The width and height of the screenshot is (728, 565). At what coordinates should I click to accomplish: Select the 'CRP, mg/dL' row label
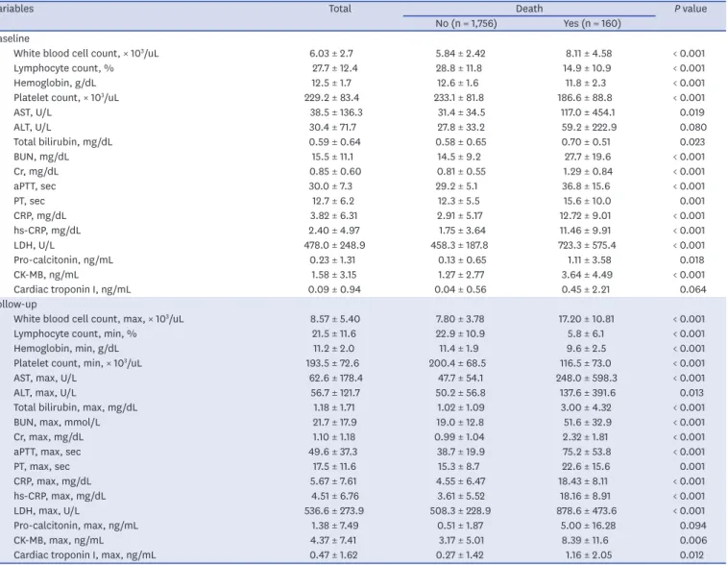point(40,216)
